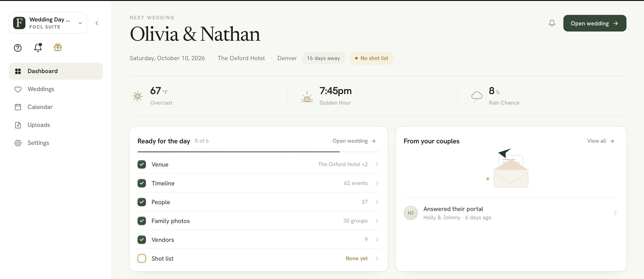This screenshot has height=279, width=644.
Task: Click the 16 days away badge
Action: point(323,58)
